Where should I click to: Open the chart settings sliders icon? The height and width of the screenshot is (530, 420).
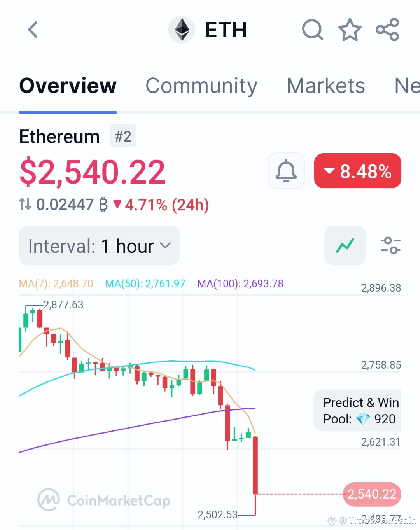click(391, 245)
